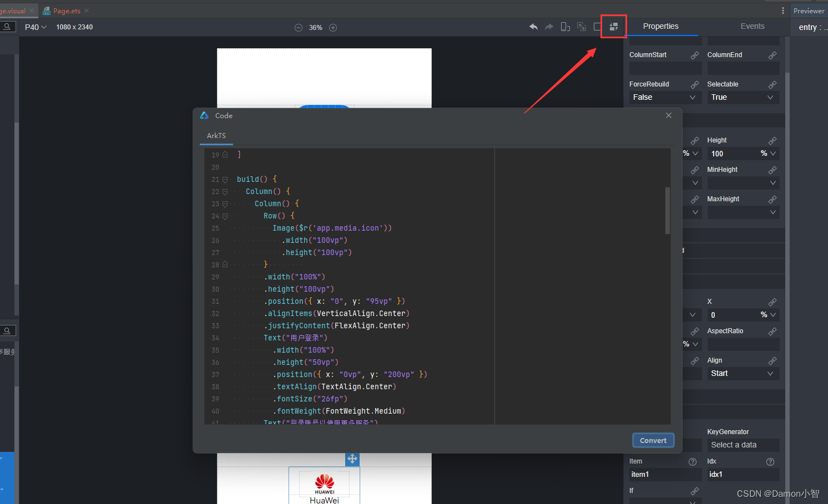Click the move handle icon on the canvas

[x=352, y=459]
